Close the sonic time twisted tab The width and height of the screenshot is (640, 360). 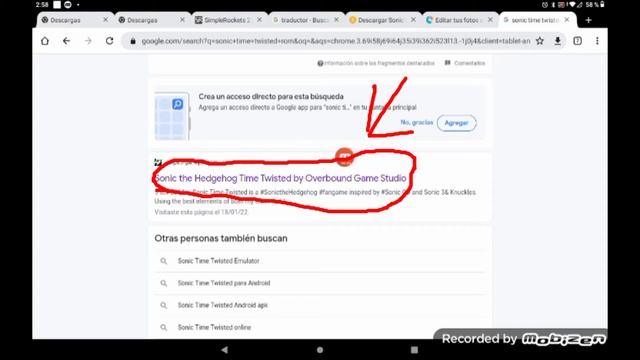[567, 20]
